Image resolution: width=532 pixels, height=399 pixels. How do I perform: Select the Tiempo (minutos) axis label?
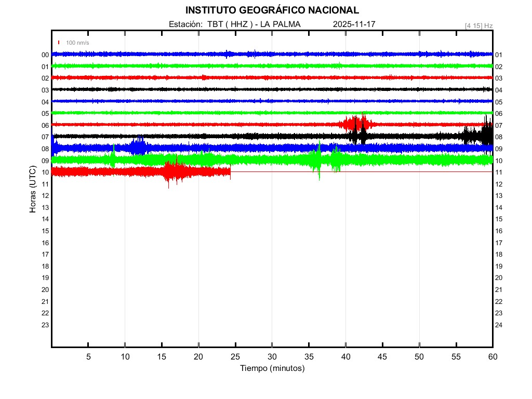click(272, 368)
